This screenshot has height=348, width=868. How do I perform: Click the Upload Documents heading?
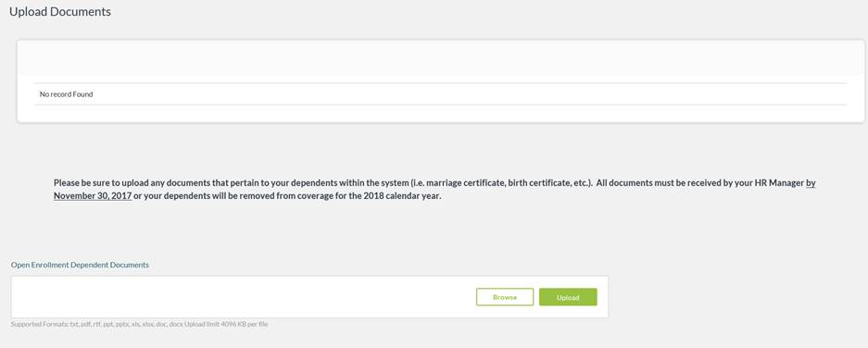pyautogui.click(x=60, y=12)
